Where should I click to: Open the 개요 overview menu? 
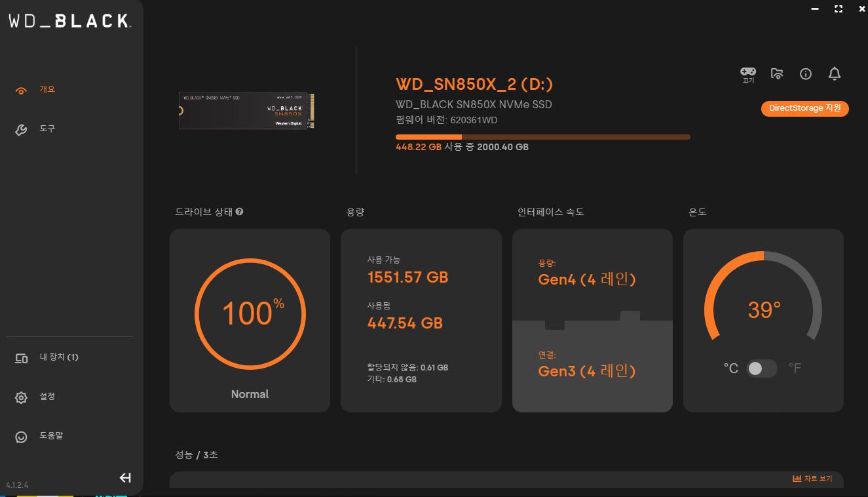point(47,89)
